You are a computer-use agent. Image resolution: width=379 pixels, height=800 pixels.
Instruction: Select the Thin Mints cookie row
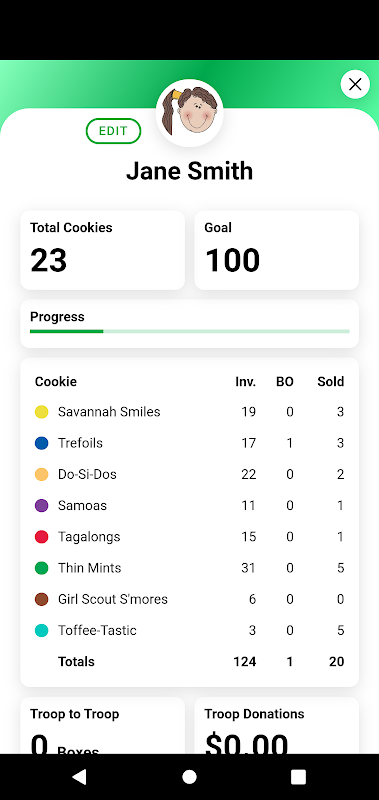[190, 568]
